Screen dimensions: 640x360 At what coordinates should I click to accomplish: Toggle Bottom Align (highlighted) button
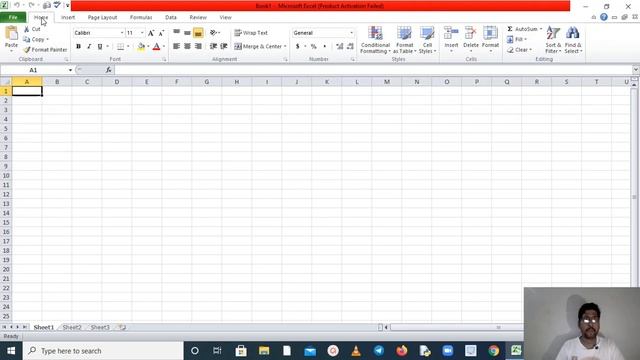click(x=198, y=33)
